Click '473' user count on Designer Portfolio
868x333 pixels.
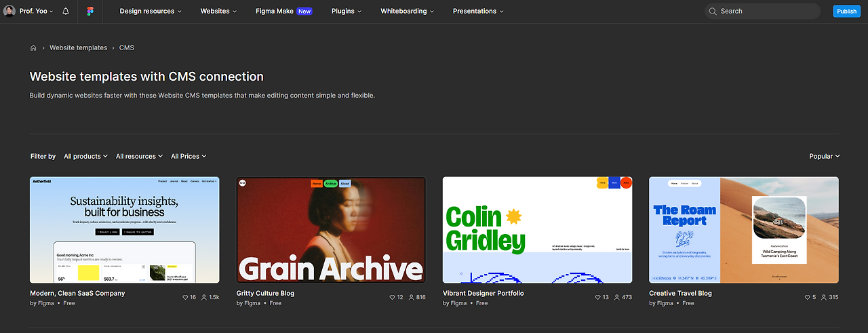627,298
